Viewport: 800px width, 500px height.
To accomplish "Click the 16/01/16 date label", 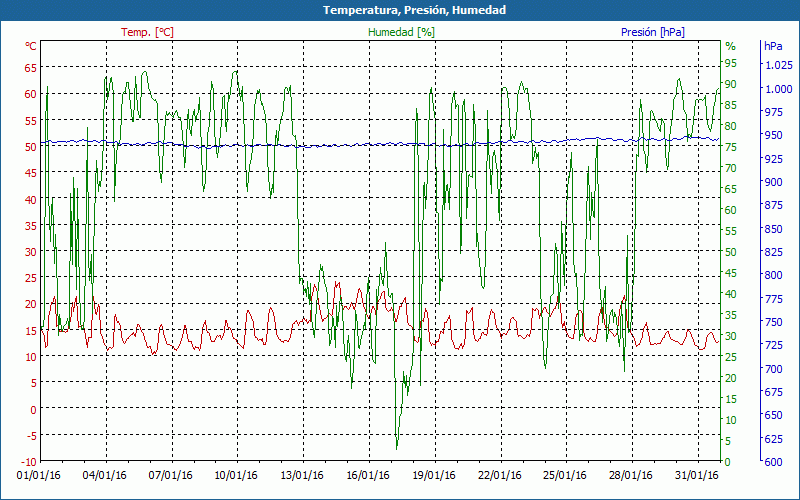I will coord(368,476).
